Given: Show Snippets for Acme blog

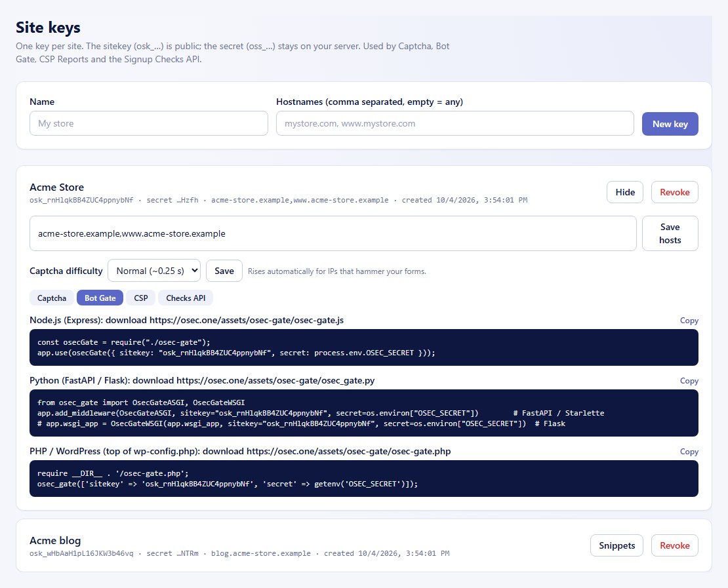Looking at the screenshot, I should [x=617, y=545].
